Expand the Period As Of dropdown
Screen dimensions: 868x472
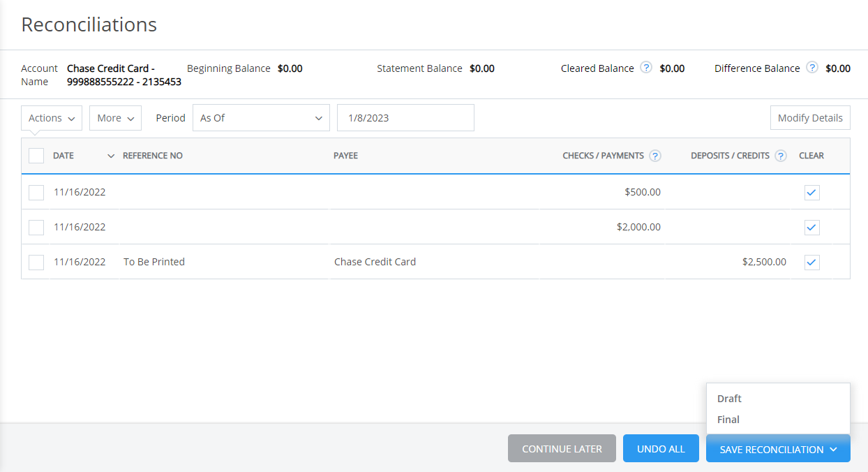261,118
